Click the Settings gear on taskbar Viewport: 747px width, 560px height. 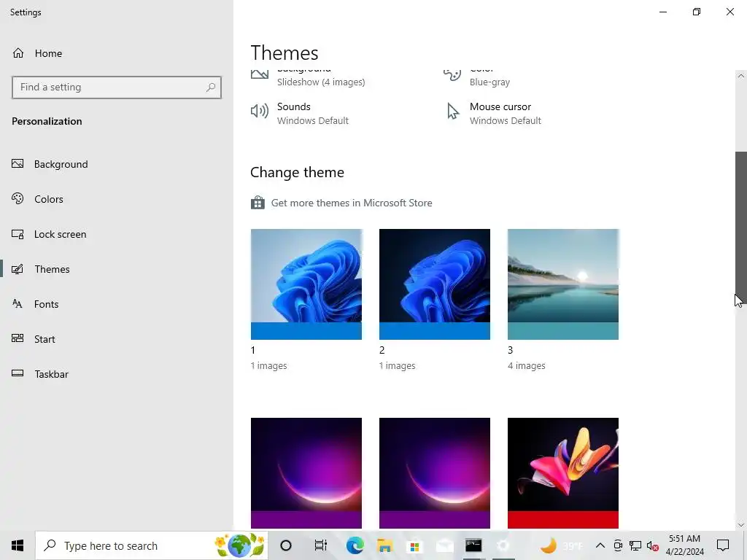[x=503, y=545]
